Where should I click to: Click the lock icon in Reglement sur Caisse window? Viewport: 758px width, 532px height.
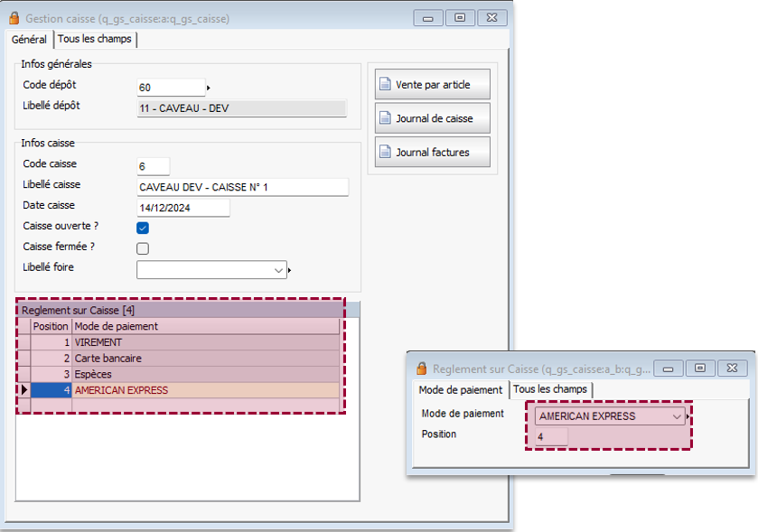421,369
